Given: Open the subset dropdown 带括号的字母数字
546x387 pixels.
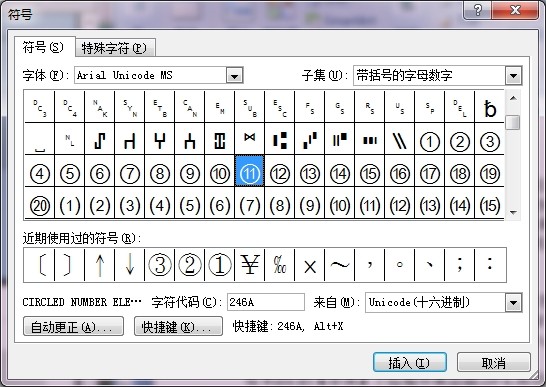Looking at the screenshot, I should point(513,76).
